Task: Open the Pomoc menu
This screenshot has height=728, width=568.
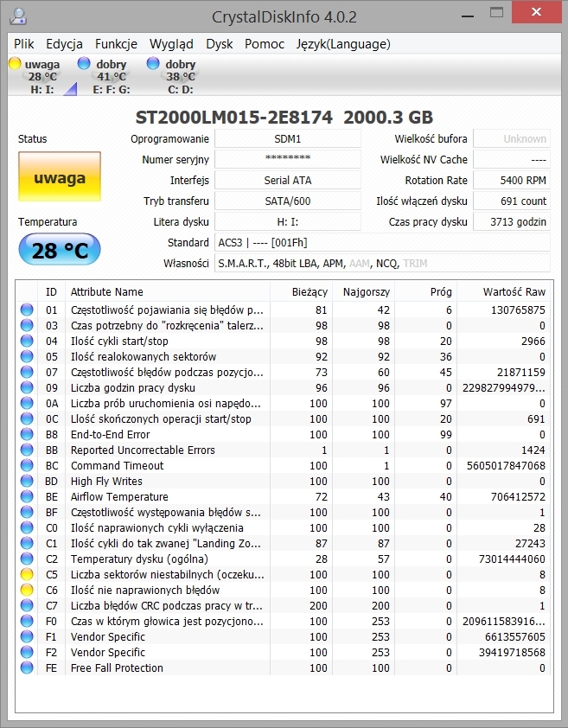Action: [265, 44]
